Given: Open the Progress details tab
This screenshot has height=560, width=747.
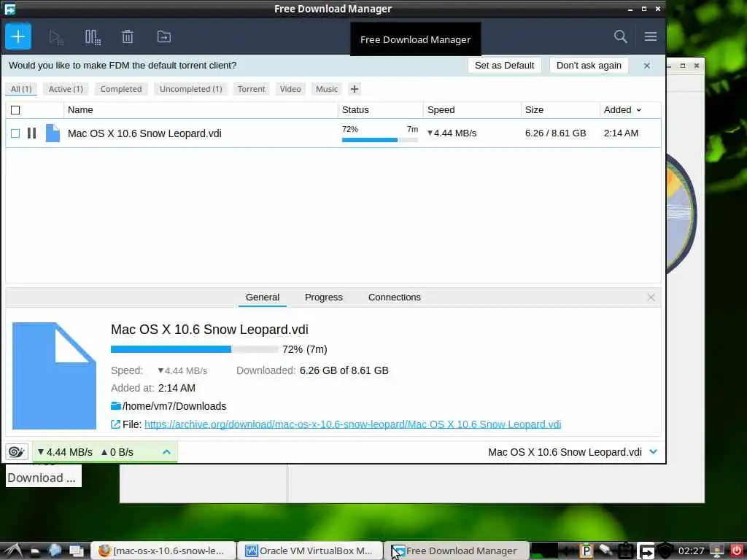Looking at the screenshot, I should 323,297.
